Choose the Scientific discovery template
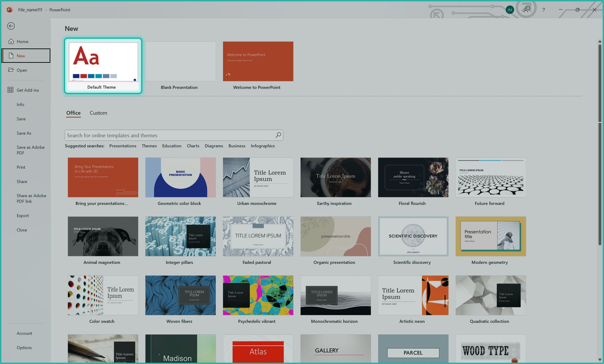The height and width of the screenshot is (364, 604). click(x=413, y=236)
